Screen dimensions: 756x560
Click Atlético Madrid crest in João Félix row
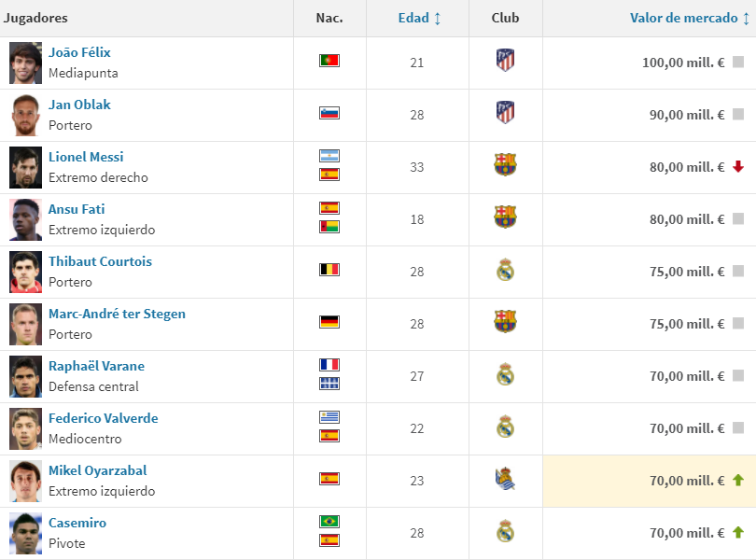(505, 62)
